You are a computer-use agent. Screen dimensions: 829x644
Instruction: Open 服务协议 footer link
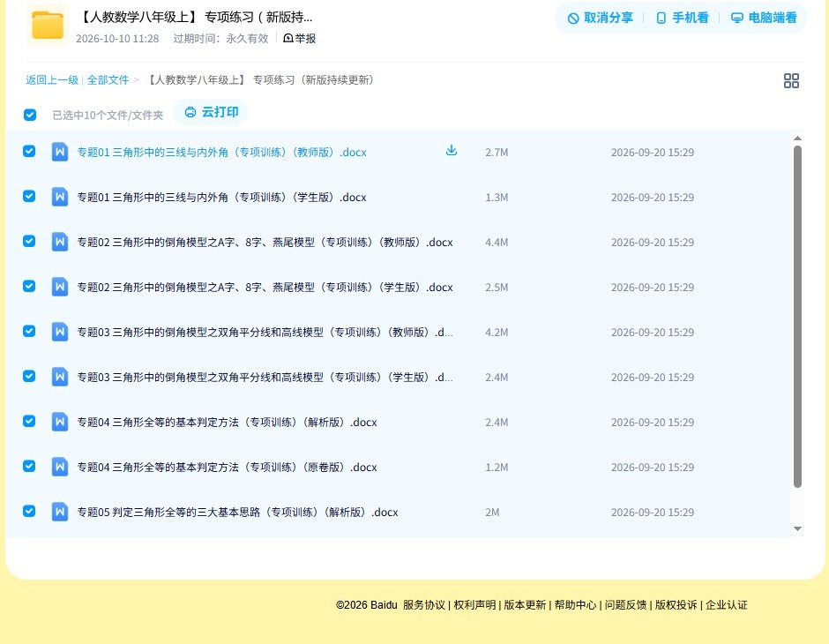424,605
